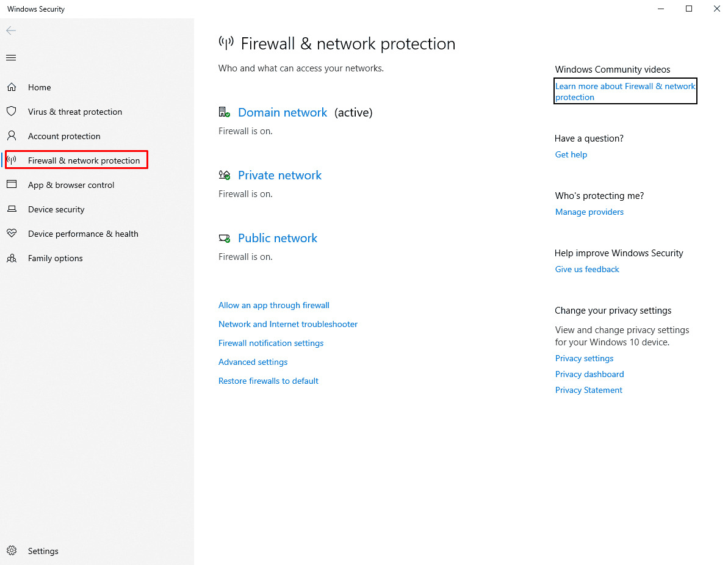The height and width of the screenshot is (565, 728).
Task: Go to Home in sidebar
Action: 40,87
